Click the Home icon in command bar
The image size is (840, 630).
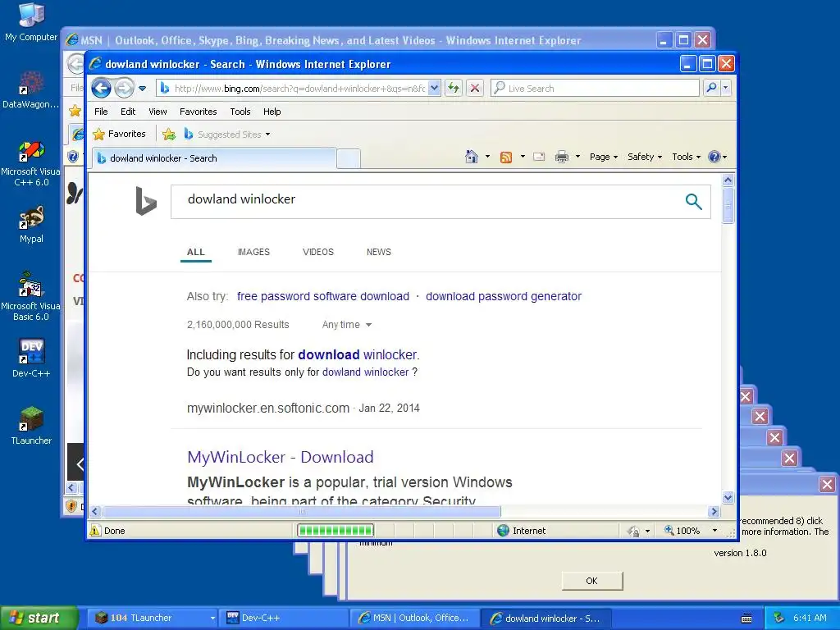pyautogui.click(x=472, y=157)
